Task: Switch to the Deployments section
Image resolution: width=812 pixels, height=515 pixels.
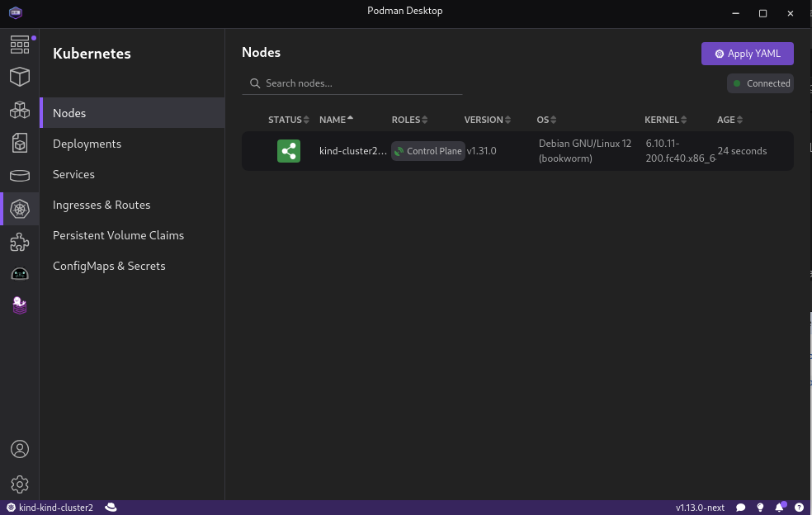Action: 87,144
